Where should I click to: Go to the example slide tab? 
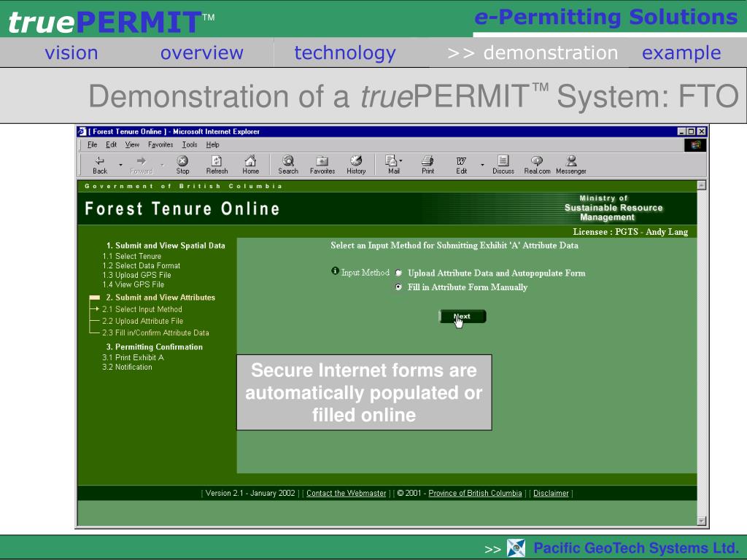point(681,53)
